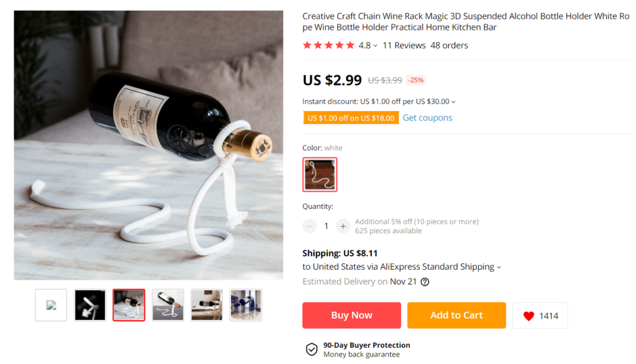
Task: Click the five-star rating icons
Action: (x=329, y=45)
